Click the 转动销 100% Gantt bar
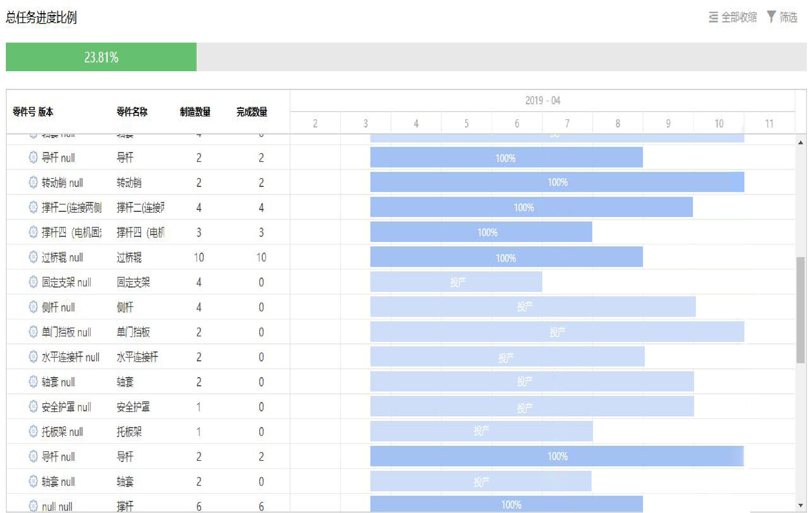812x513 pixels. click(557, 182)
